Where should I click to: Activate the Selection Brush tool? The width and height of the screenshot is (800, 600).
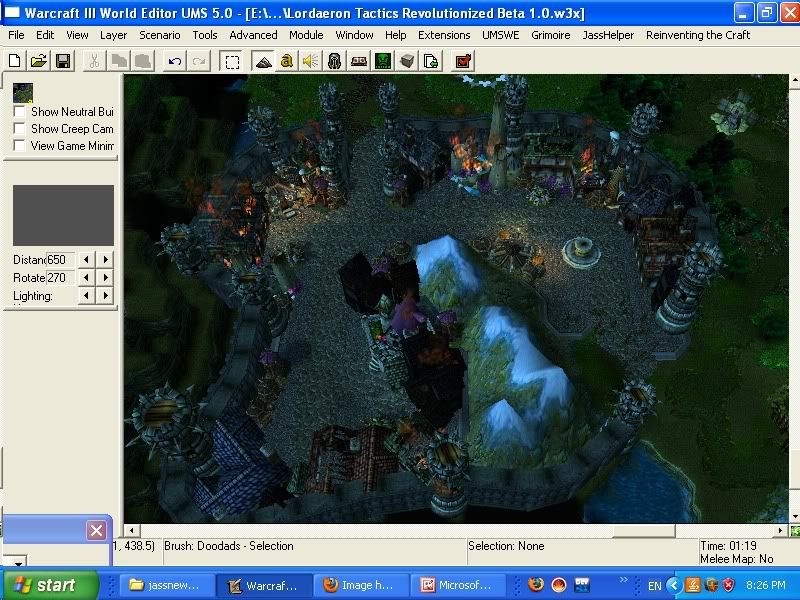point(232,61)
